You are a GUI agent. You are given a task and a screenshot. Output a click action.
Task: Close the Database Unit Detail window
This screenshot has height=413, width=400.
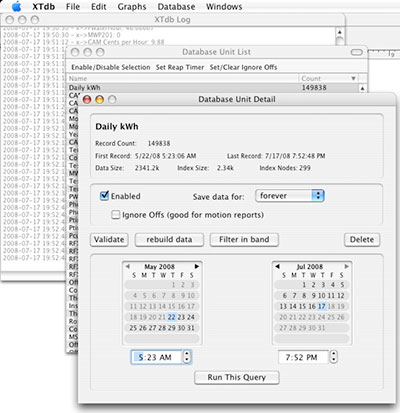(x=87, y=99)
